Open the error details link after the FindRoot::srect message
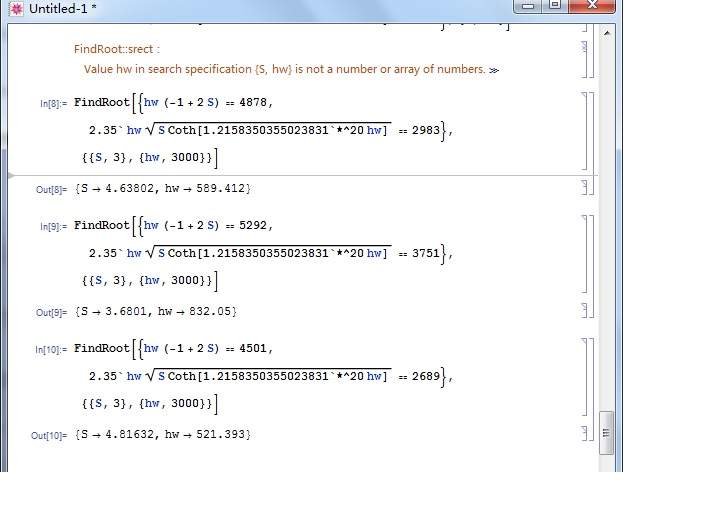This screenshot has height=515, width=705. (494, 70)
